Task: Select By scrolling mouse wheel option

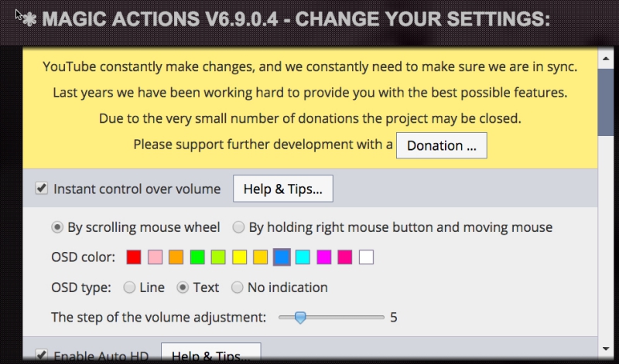Action: click(x=57, y=227)
